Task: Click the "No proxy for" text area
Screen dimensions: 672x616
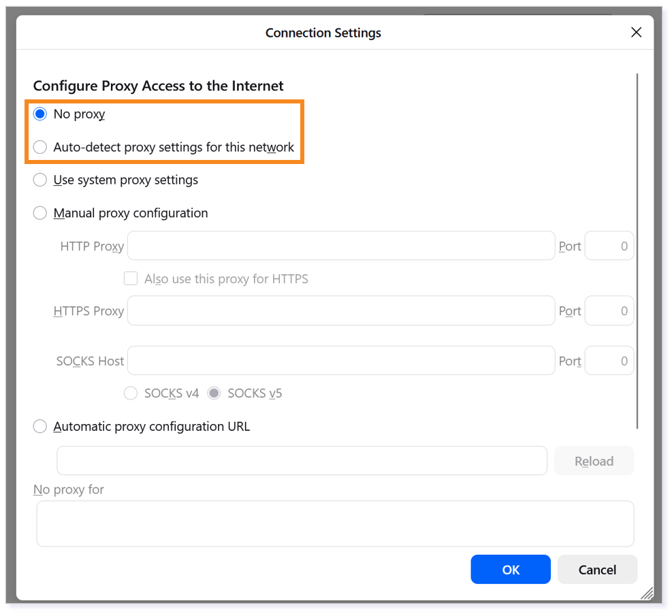Action: [335, 523]
